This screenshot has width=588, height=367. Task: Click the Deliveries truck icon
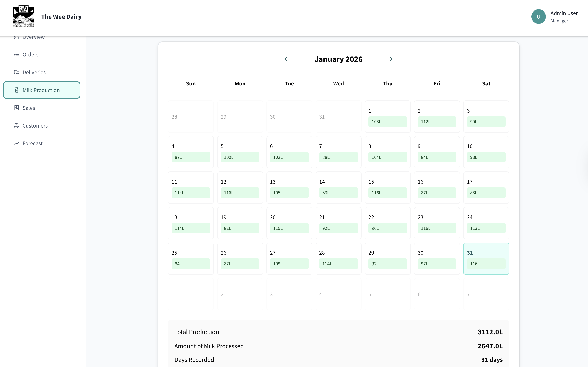pos(16,72)
